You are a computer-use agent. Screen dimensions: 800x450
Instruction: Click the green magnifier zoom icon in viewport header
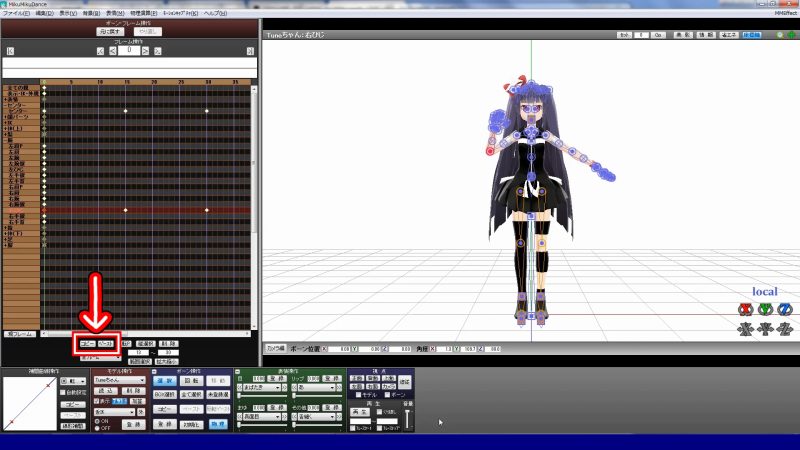(x=780, y=35)
